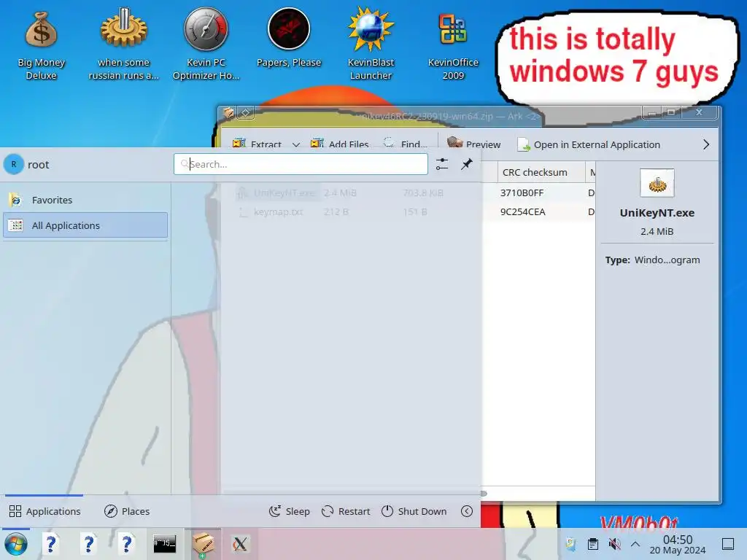Click Open in External Application in Ark
This screenshot has width=747, height=560.
coord(589,144)
